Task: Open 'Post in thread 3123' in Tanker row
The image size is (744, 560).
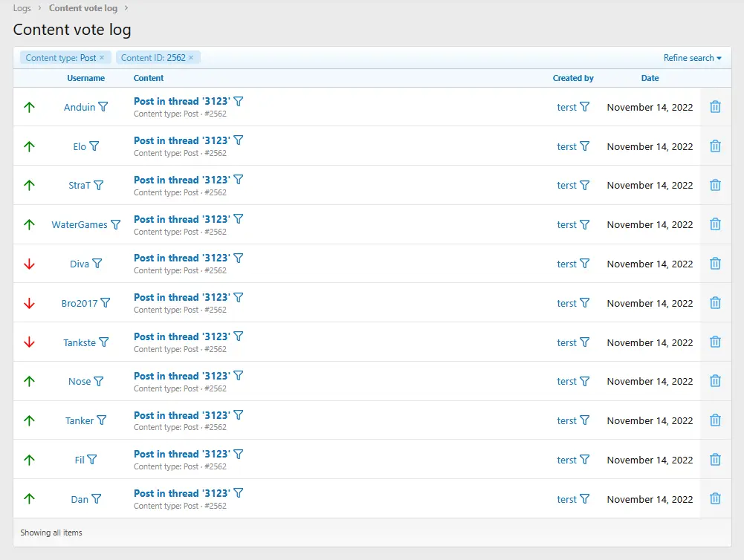Action: [x=181, y=415]
